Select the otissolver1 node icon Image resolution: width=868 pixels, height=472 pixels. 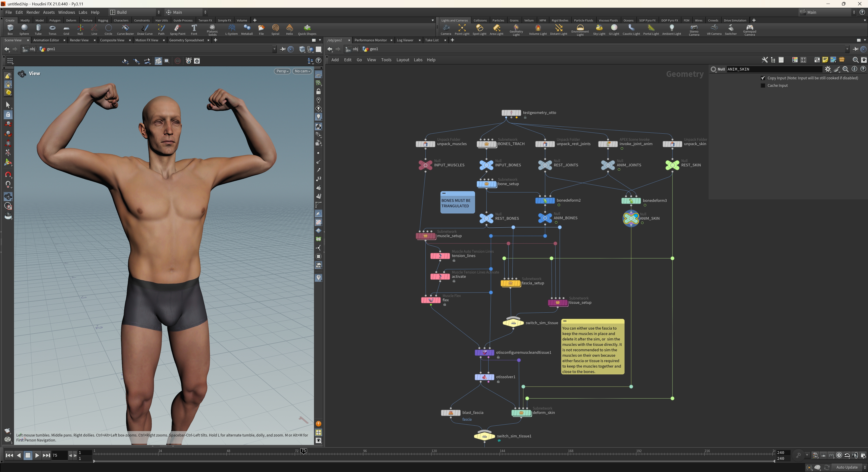click(x=484, y=377)
